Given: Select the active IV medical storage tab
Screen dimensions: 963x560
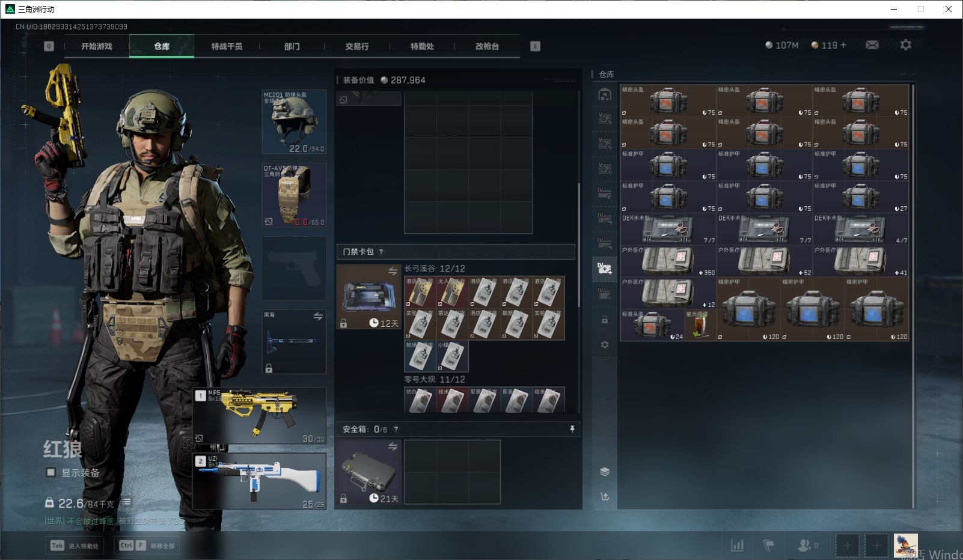Looking at the screenshot, I should [605, 268].
